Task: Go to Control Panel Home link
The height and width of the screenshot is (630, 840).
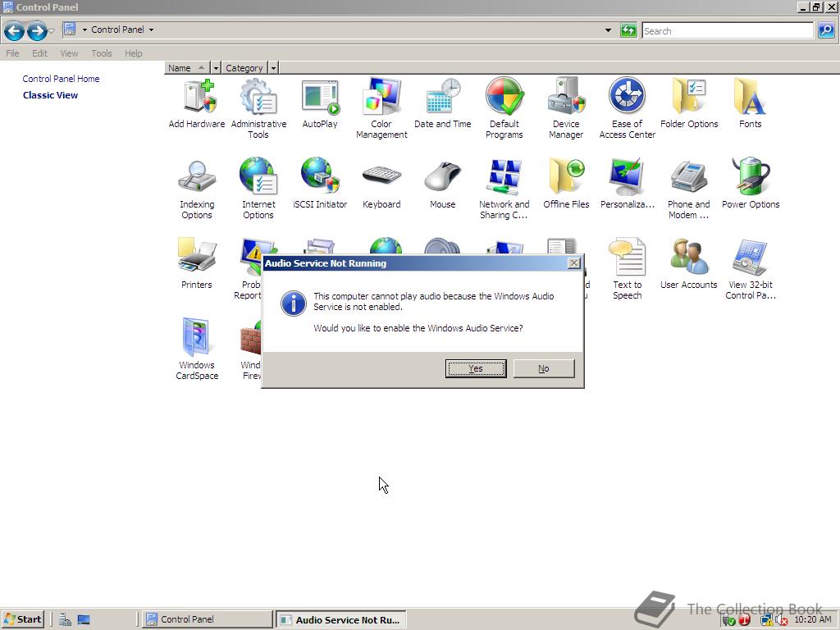Action: 61,79
